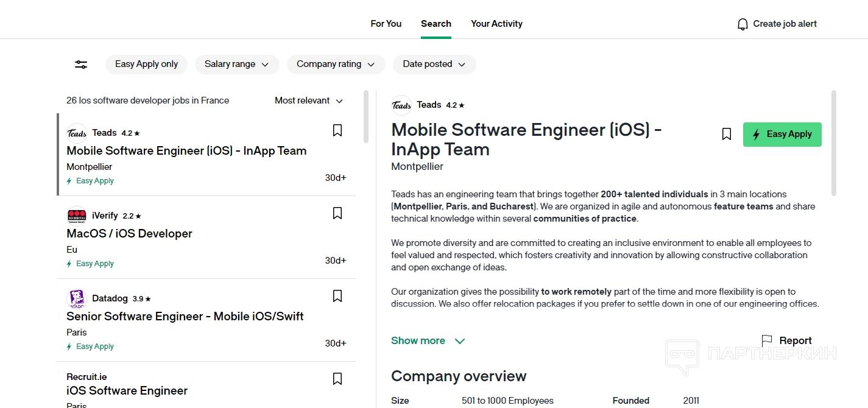Open the Salary range dropdown
Viewport: 868px width, 408px height.
tap(236, 64)
